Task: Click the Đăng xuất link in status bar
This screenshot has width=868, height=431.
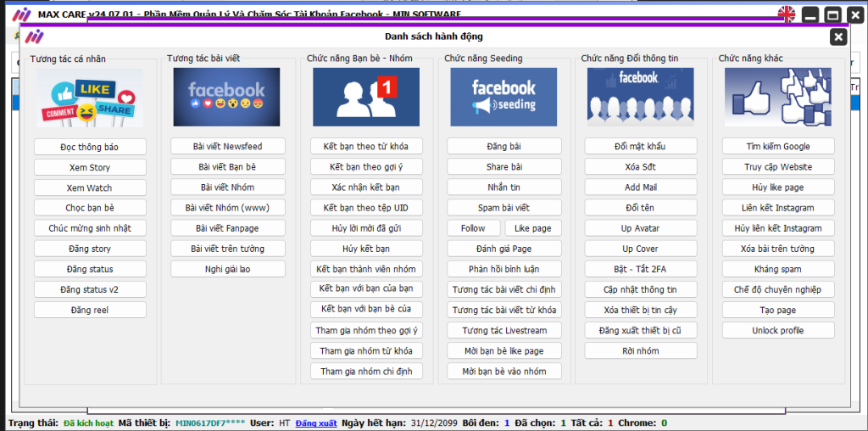Action: point(316,423)
